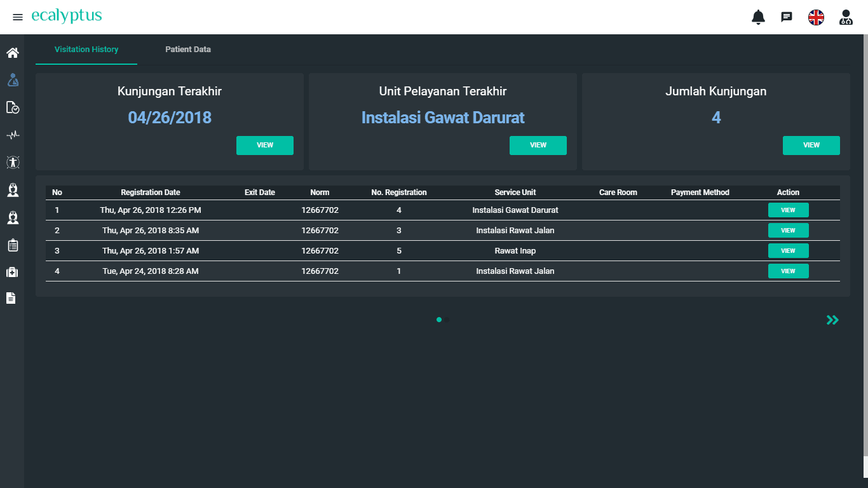
Task: Click the medical kit sidebar icon
Action: (12, 272)
